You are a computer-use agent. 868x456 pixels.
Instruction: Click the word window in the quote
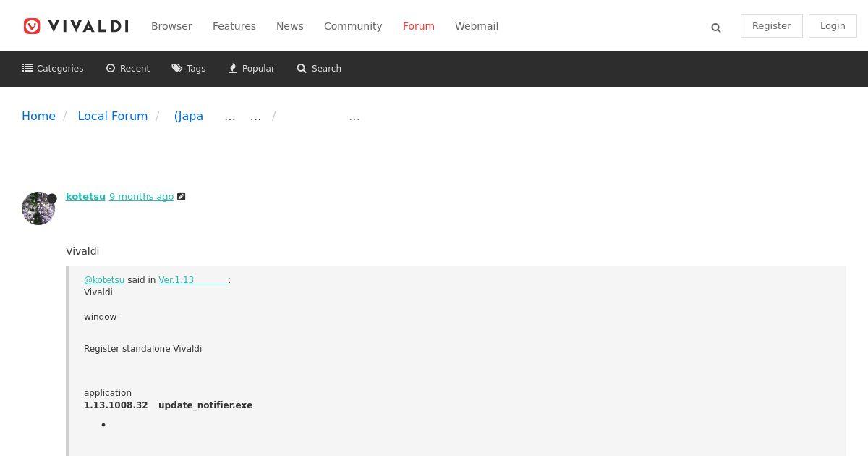100,317
